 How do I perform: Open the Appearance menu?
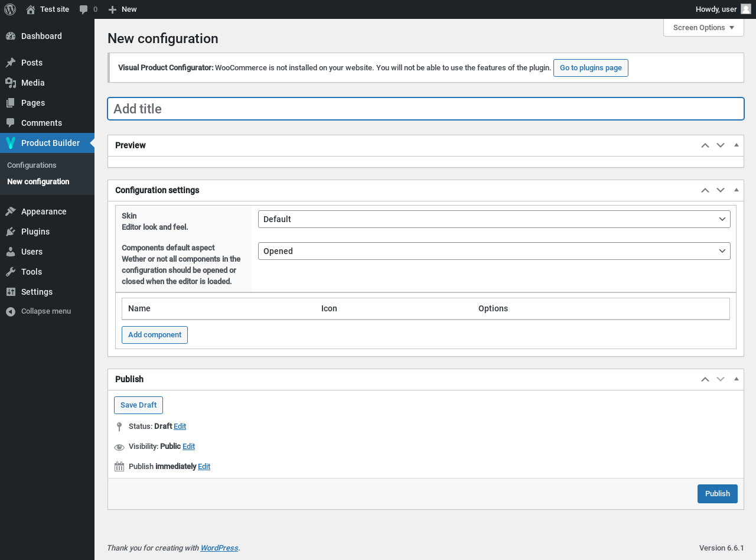(44, 211)
